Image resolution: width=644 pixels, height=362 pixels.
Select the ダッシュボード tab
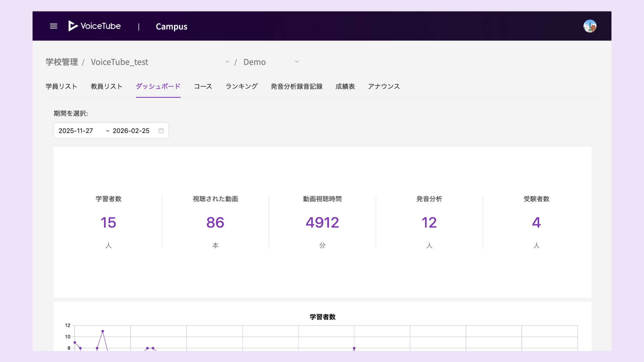(158, 86)
